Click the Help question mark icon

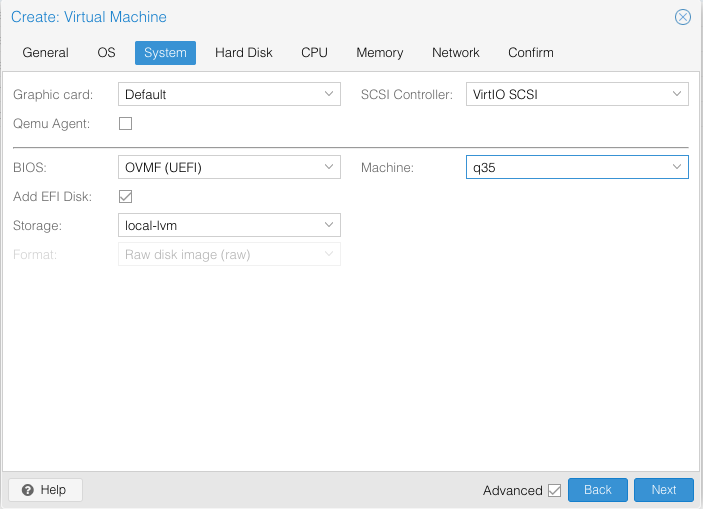click(28, 490)
